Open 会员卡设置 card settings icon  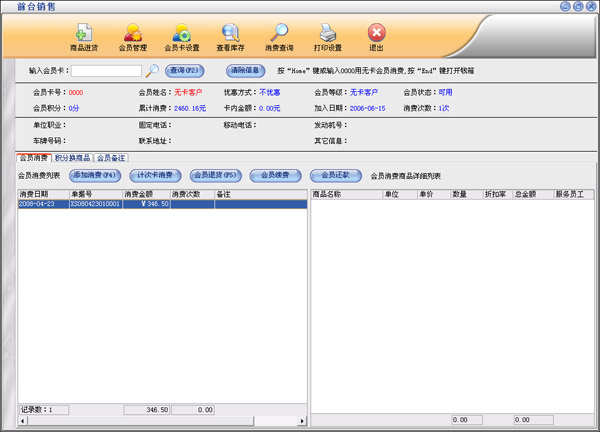pos(181,36)
